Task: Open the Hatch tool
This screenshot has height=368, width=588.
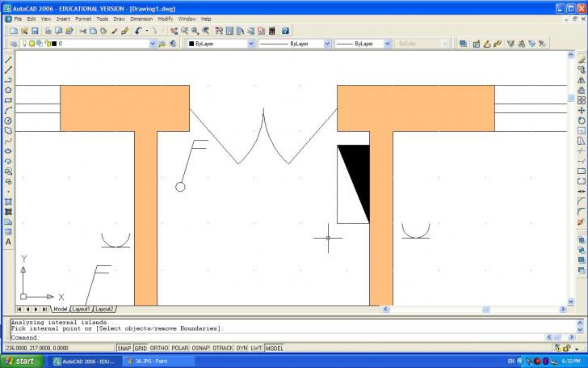Action: pos(8,201)
